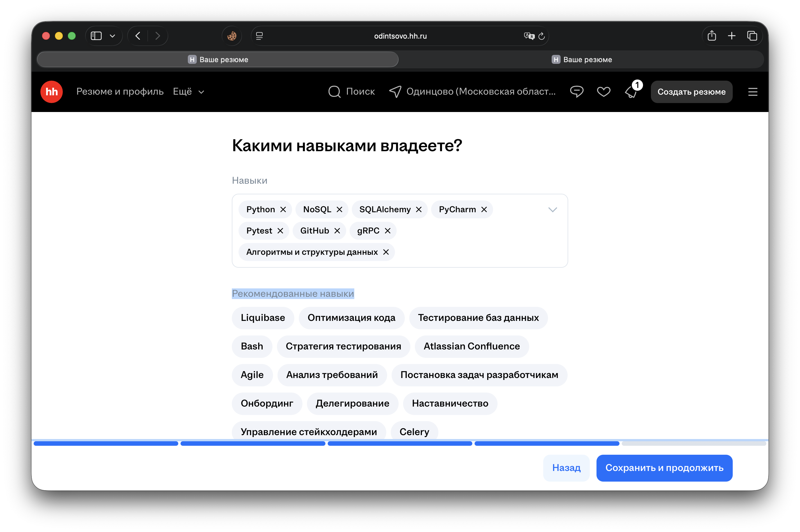Click the hh logo
The height and width of the screenshot is (532, 800).
coord(51,92)
